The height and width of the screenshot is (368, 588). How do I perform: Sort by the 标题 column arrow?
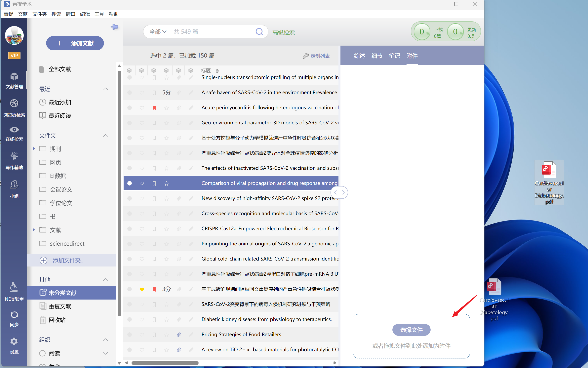(217, 71)
